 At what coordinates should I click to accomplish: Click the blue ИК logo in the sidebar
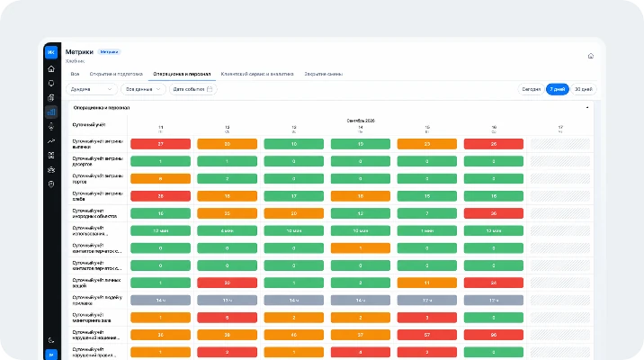point(51,52)
